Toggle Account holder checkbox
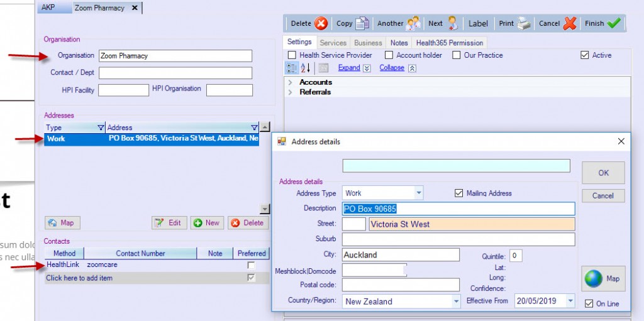 389,55
